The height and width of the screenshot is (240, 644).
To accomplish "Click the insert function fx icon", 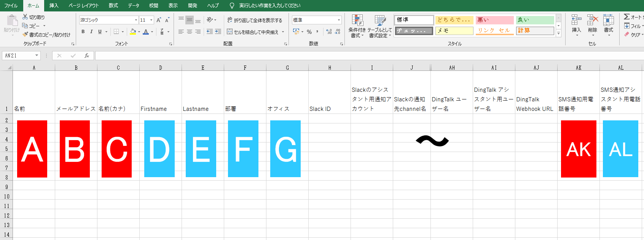I will coord(87,56).
